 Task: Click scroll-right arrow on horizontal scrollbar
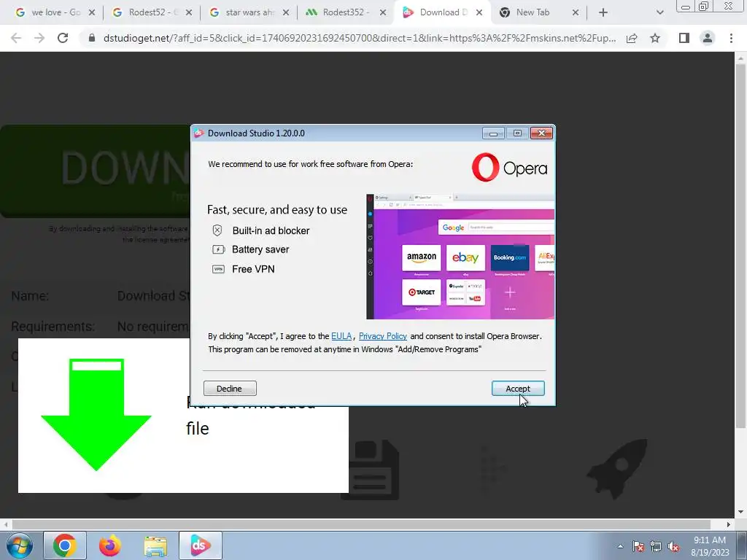[729, 524]
